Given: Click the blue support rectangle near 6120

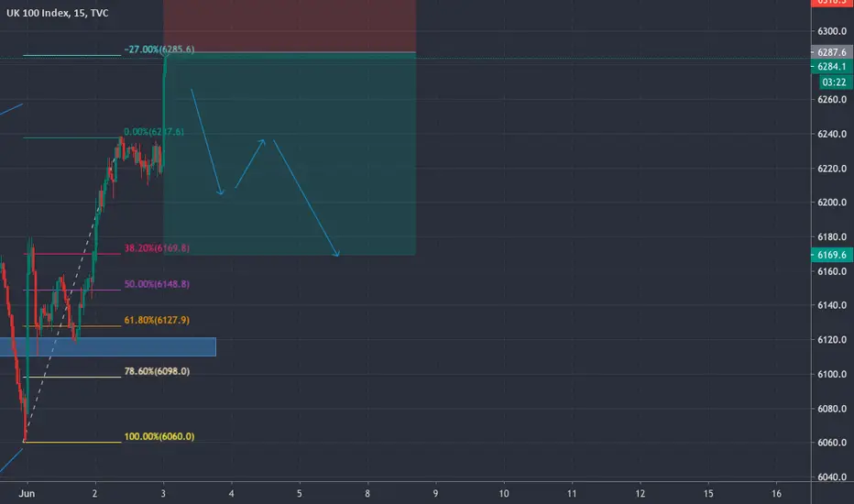Looking at the screenshot, I should (108, 346).
